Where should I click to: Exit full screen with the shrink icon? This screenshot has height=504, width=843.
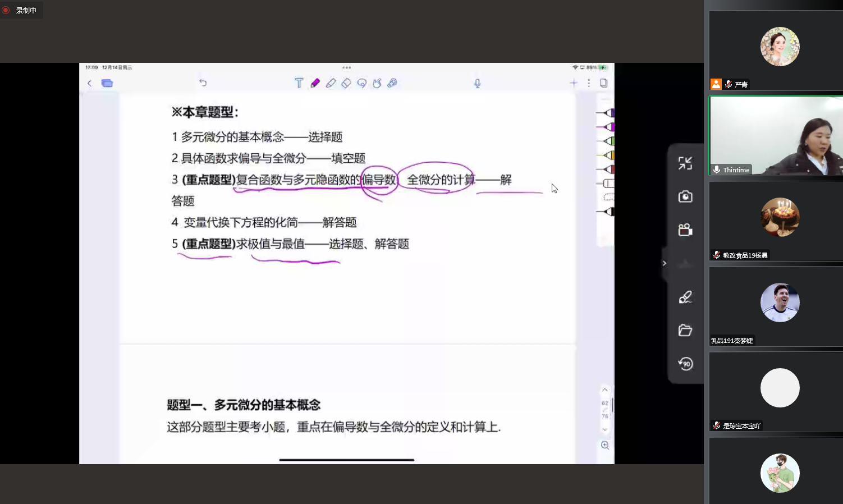tap(685, 163)
